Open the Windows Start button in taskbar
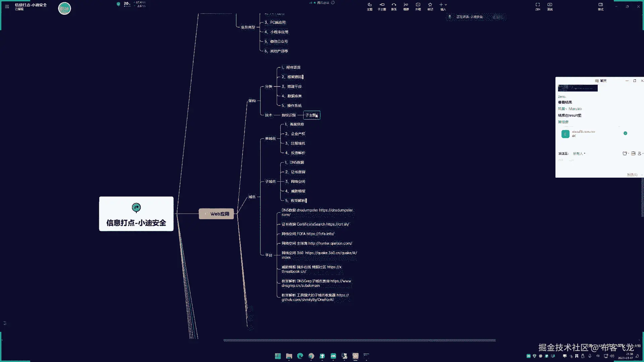The width and height of the screenshot is (644, 362). [278, 356]
